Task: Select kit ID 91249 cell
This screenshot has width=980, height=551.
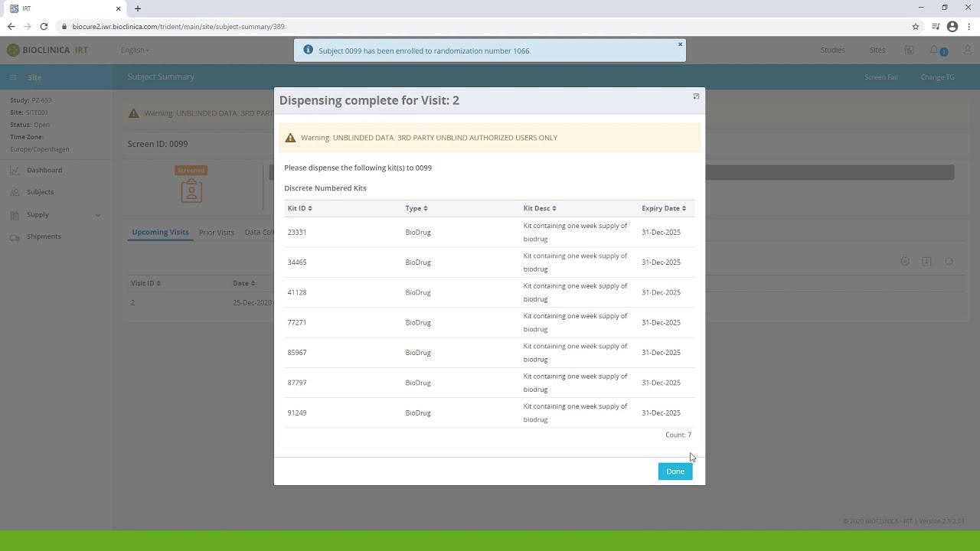Action: click(x=297, y=412)
